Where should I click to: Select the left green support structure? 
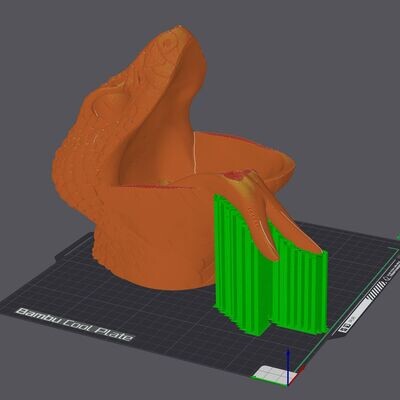click(x=242, y=263)
